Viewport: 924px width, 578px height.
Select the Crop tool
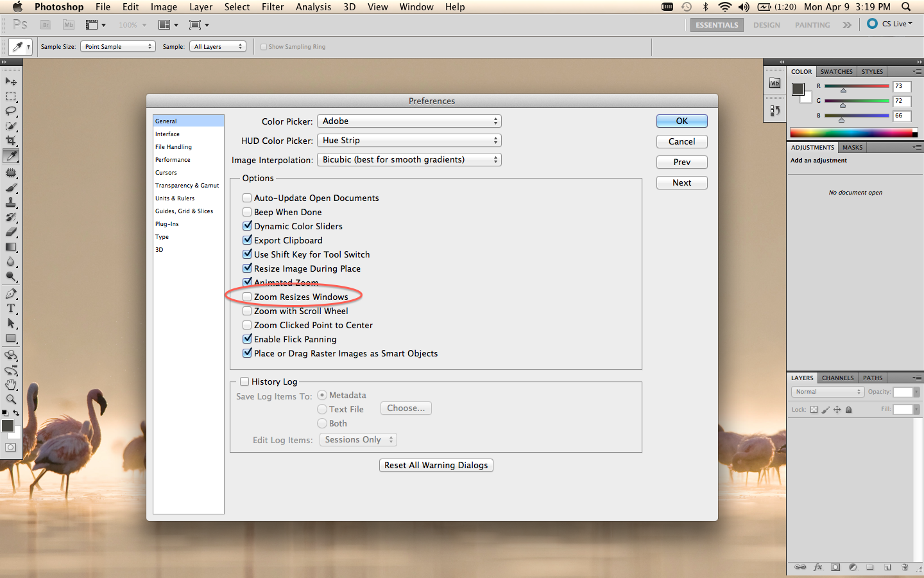point(11,141)
